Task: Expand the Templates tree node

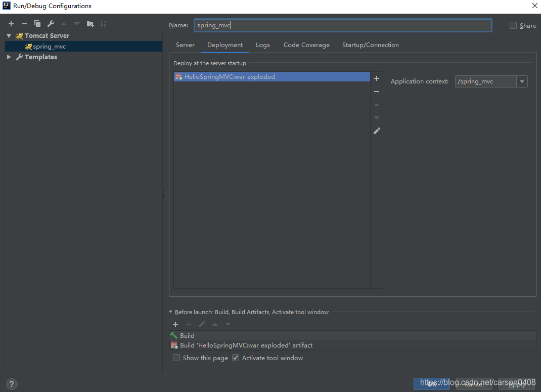Action: point(9,57)
